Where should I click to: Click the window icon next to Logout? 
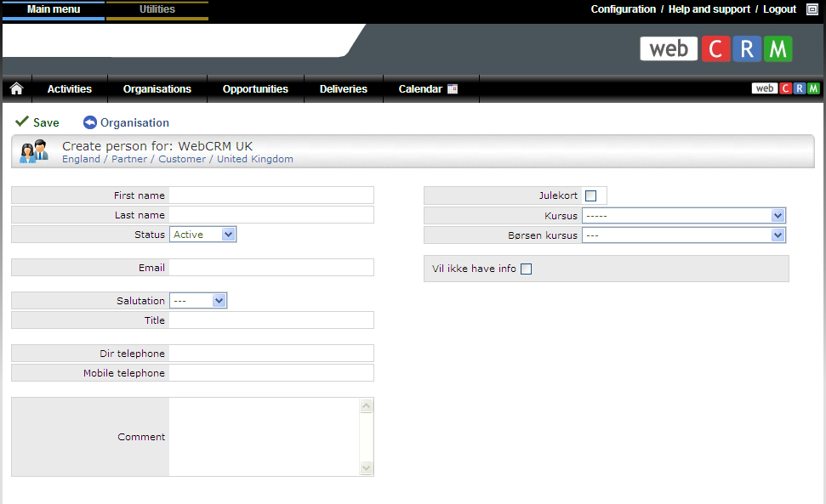pyautogui.click(x=812, y=9)
